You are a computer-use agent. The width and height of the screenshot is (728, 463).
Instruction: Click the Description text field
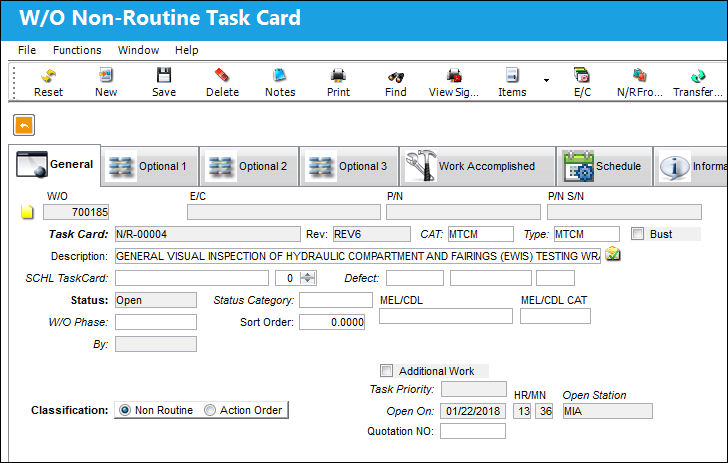coord(358,256)
